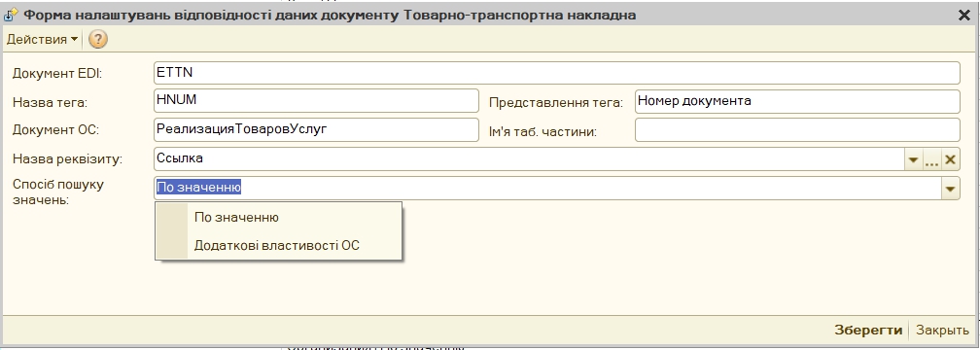The width and height of the screenshot is (980, 350).
Task: Click the Спосіб пошуку значень combo box
Action: coord(547,189)
